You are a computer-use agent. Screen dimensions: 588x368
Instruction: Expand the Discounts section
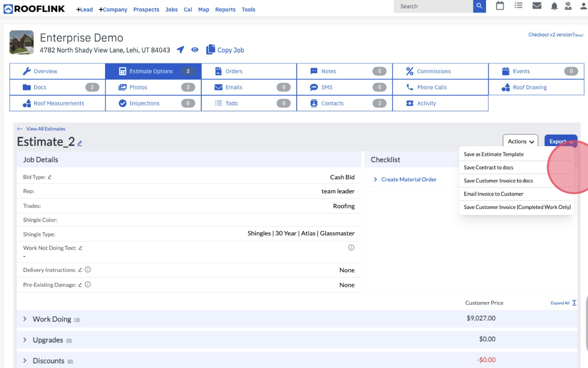coord(25,361)
